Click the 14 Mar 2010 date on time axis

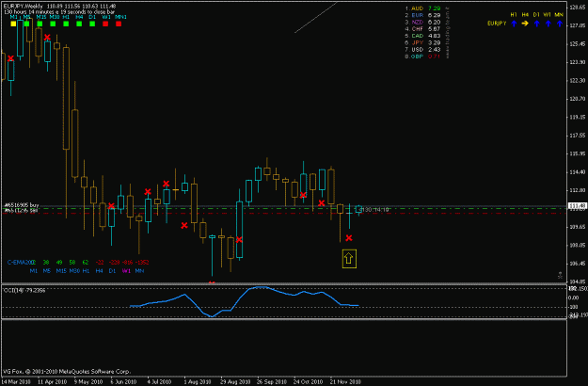[16, 382]
